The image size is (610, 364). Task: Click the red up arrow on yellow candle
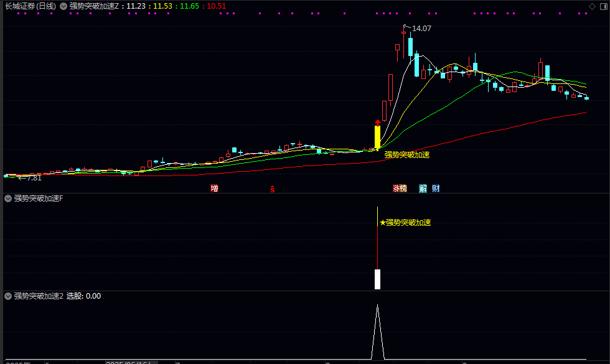point(377,123)
